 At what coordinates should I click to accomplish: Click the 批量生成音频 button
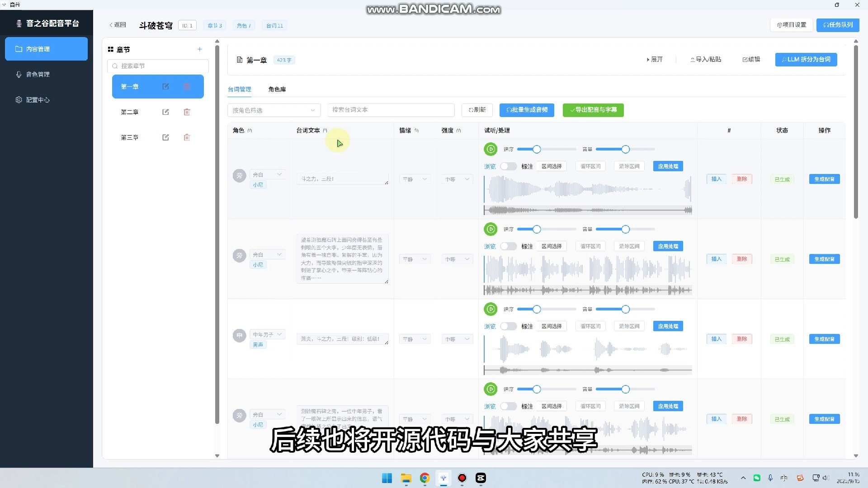[527, 110]
